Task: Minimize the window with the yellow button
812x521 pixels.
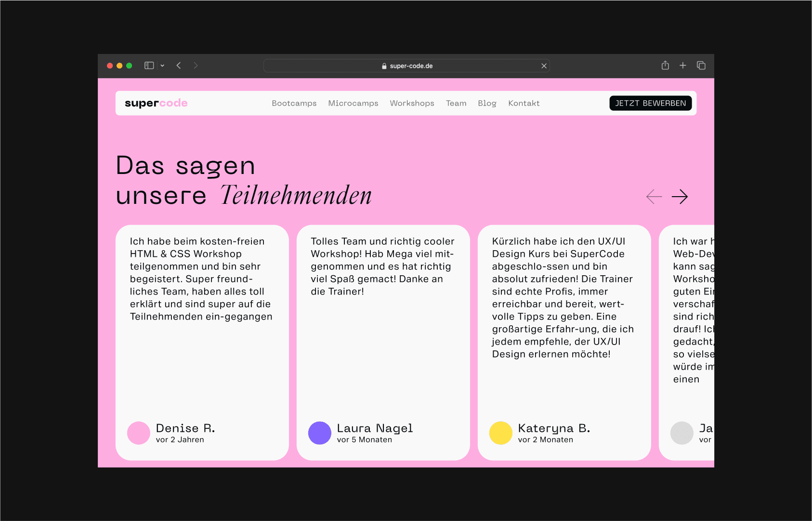Action: click(x=119, y=66)
